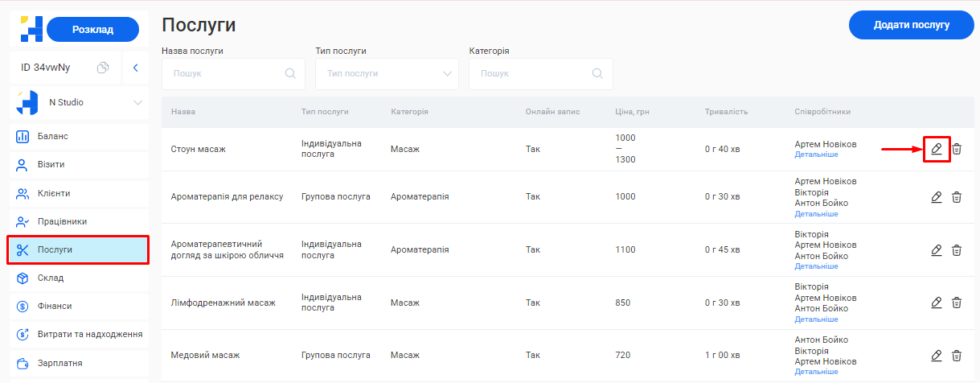Screen dimensions: 980x383
Task: Click the edit pencil for Стоун масаж
Action: pos(937,149)
